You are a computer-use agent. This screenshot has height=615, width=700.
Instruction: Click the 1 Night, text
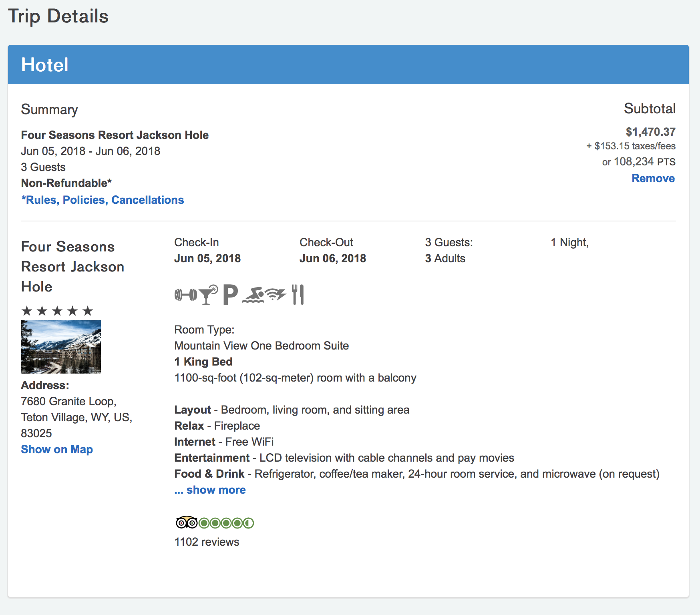coord(569,242)
